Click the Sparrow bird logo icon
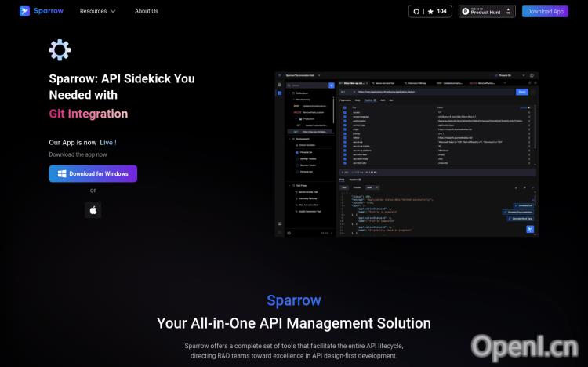 (x=25, y=11)
